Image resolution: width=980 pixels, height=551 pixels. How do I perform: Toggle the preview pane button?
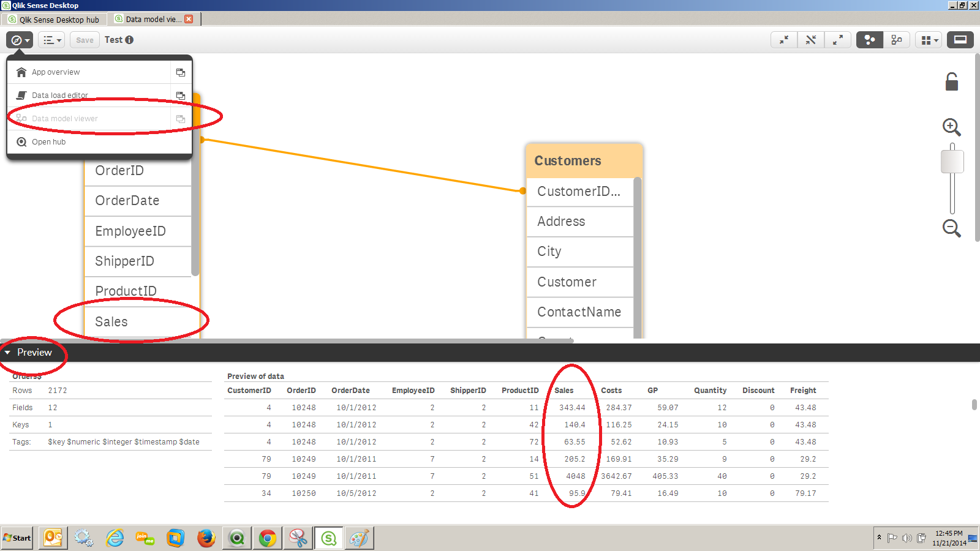pos(960,40)
